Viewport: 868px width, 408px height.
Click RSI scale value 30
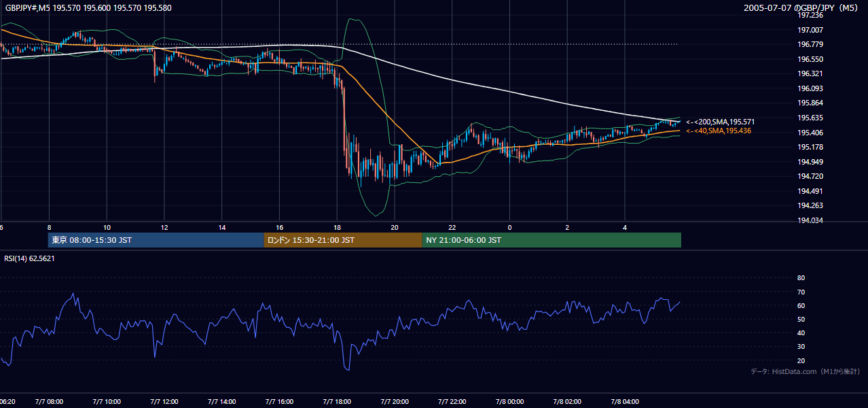(801, 347)
